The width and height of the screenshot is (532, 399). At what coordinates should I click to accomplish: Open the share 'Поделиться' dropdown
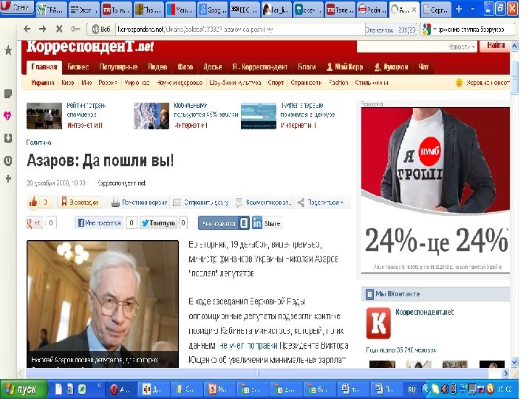[x=321, y=202]
